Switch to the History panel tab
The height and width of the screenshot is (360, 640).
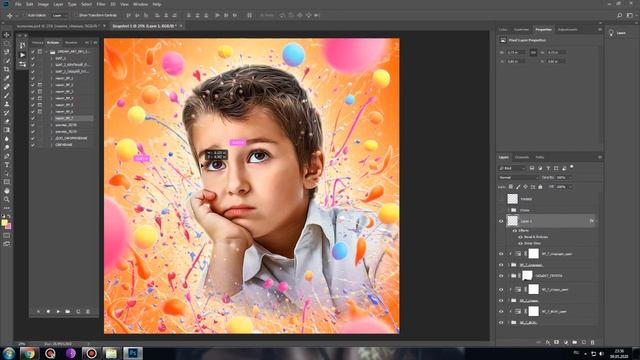pos(38,42)
